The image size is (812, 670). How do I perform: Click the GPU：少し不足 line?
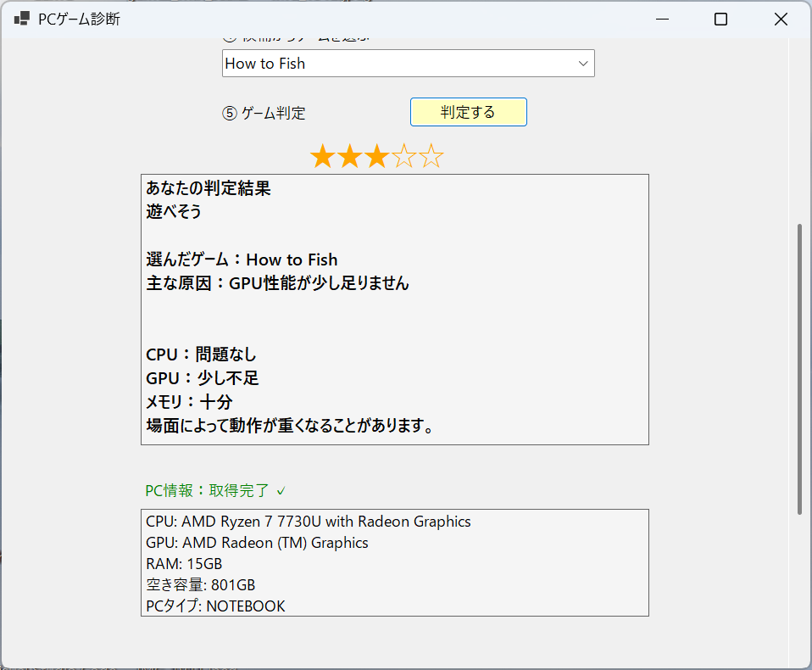[x=202, y=378]
